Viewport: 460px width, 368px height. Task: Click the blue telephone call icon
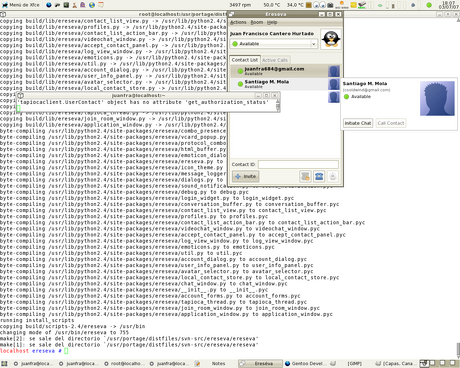(x=319, y=176)
